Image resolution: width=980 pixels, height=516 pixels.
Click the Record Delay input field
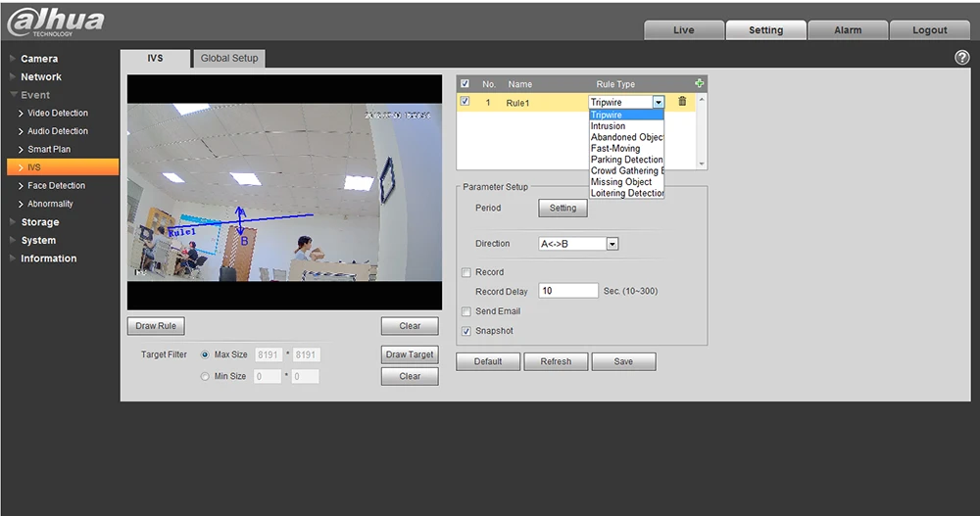(x=568, y=291)
